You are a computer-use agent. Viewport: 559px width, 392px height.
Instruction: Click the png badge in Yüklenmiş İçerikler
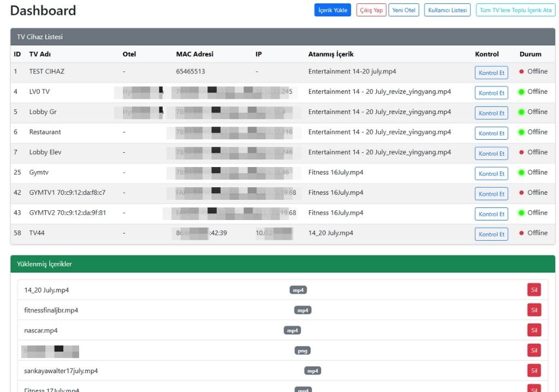(x=302, y=351)
